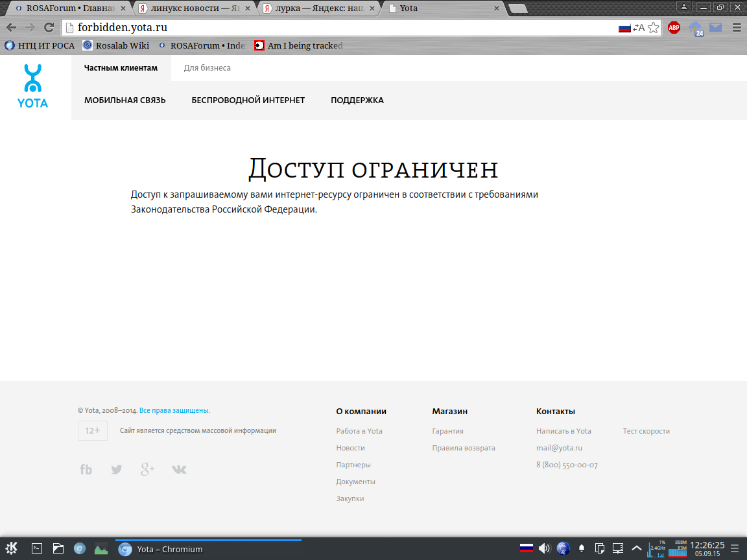This screenshot has height=560, width=747.
Task: Close the Yota browser tab
Action: 497,8
